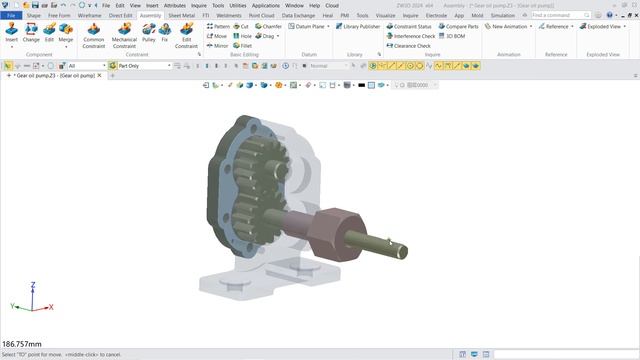Click the hexagonal nut on the pump shaft
Image resolution: width=640 pixels, height=360 pixels.
click(337, 234)
